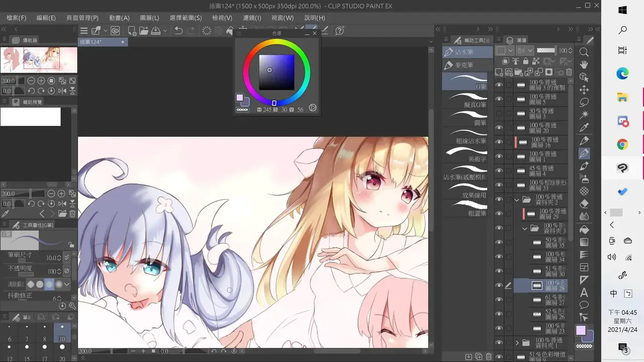Open the 檔案(F) menu
The height and width of the screenshot is (362, 644).
click(x=17, y=18)
